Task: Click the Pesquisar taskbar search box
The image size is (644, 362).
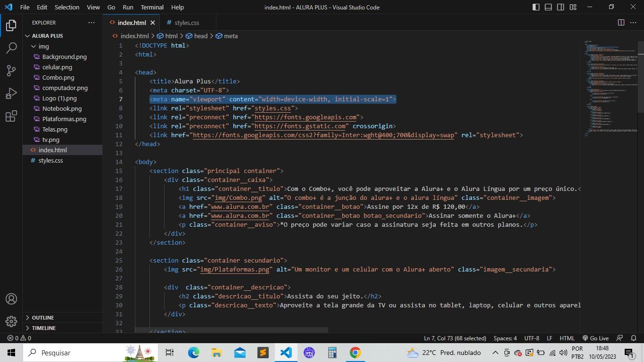Action: [90, 353]
